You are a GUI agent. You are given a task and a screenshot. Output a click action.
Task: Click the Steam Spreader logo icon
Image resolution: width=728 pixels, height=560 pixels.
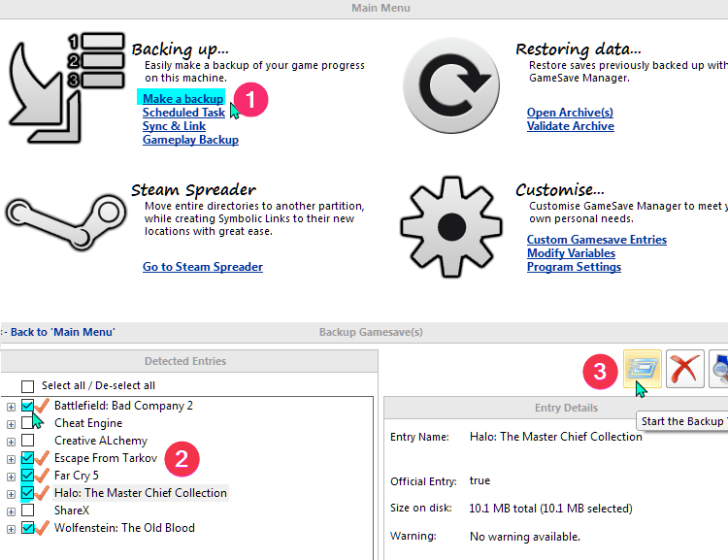pos(66,223)
